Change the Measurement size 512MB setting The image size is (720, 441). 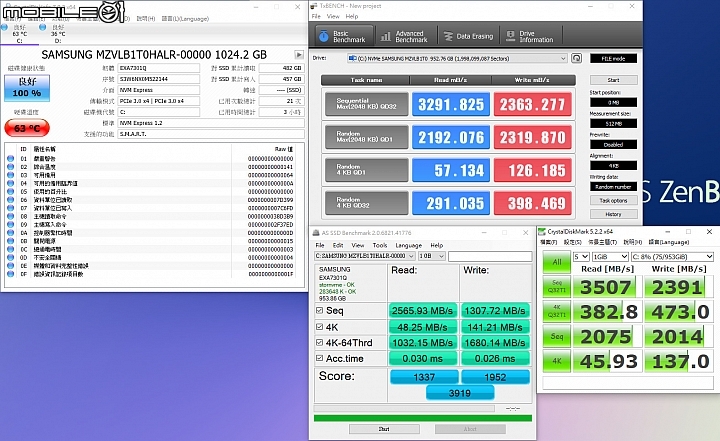click(x=613, y=124)
